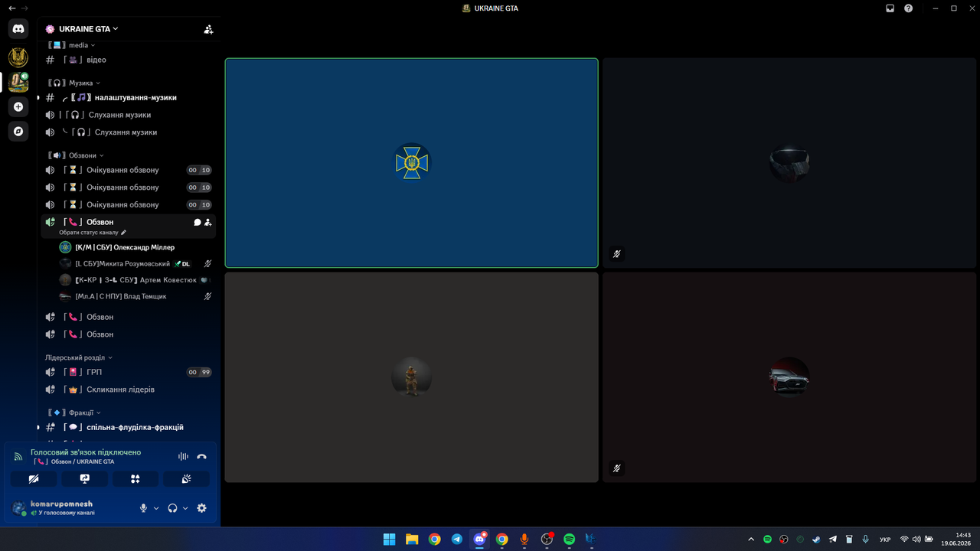Open Spotify from the Windows taskbar
Viewport: 980px width, 551px height.
pos(569,540)
